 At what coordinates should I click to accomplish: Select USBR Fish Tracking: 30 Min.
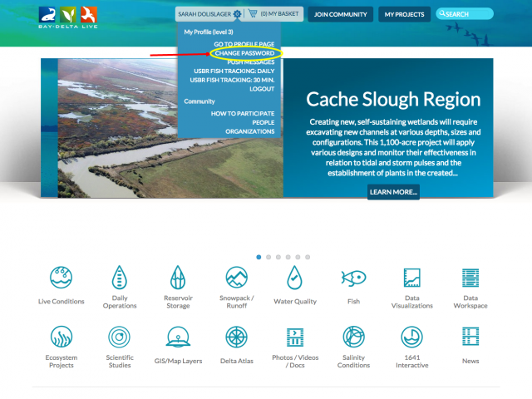click(232, 80)
